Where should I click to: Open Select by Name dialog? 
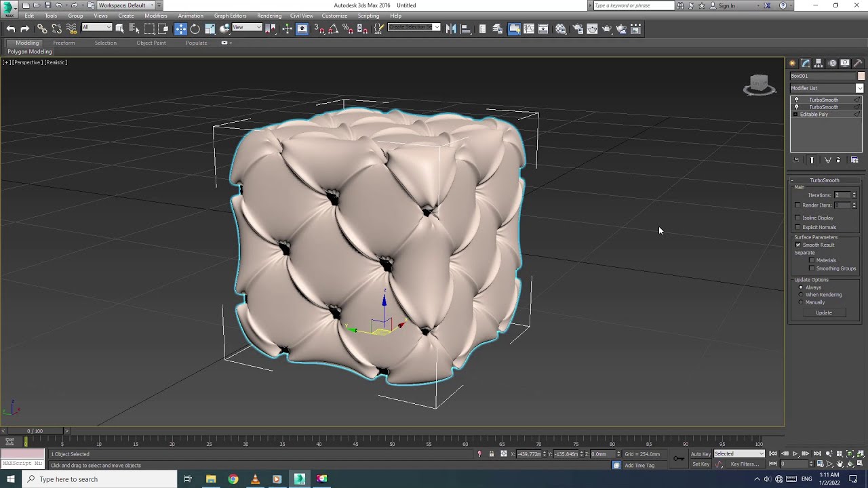point(134,28)
